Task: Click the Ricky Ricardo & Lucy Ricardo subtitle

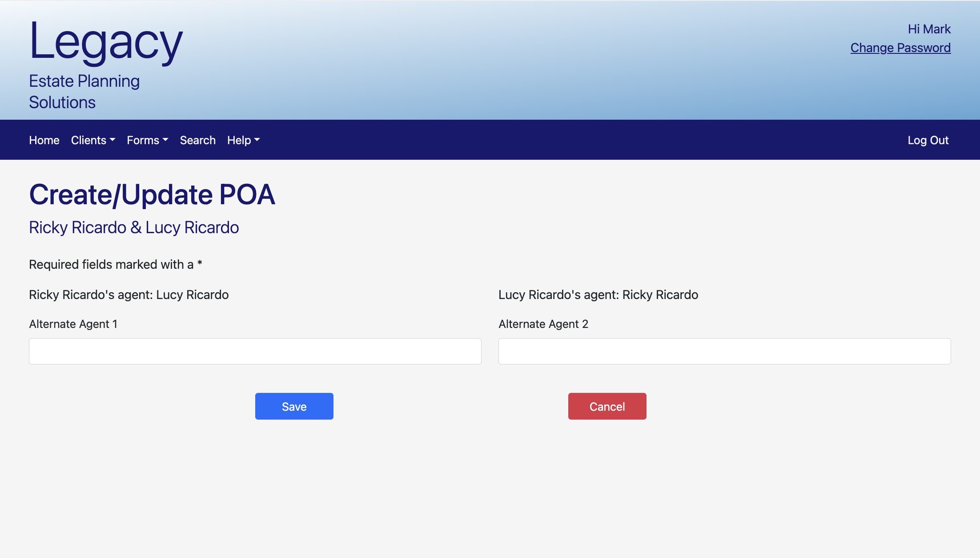Action: [x=134, y=227]
